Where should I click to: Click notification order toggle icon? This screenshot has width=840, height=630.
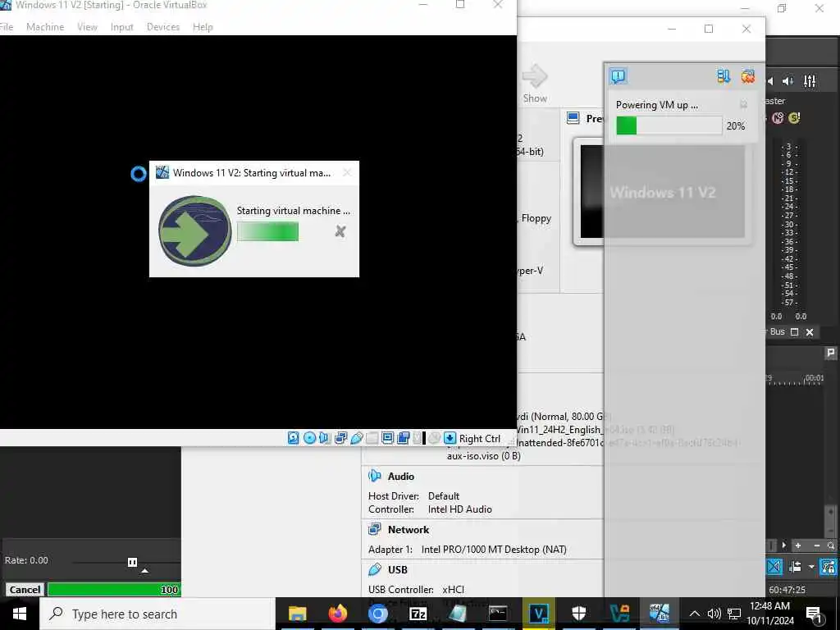(724, 76)
